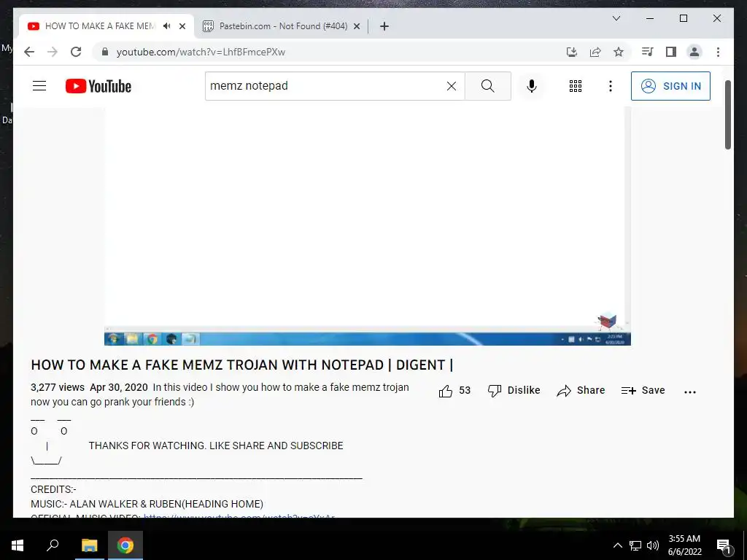This screenshot has width=747, height=560.
Task: Click the Dislike button
Action: pos(514,391)
